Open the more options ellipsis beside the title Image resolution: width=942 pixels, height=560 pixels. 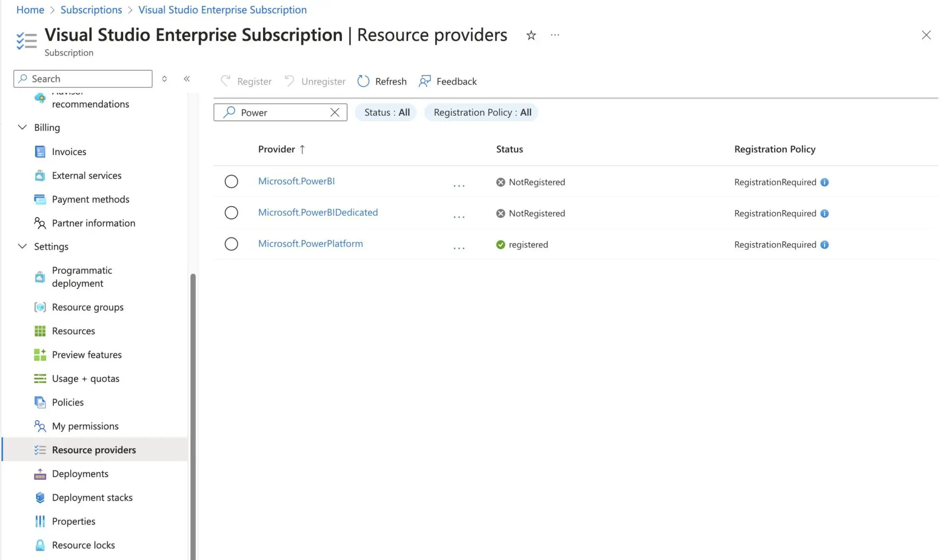click(x=555, y=35)
